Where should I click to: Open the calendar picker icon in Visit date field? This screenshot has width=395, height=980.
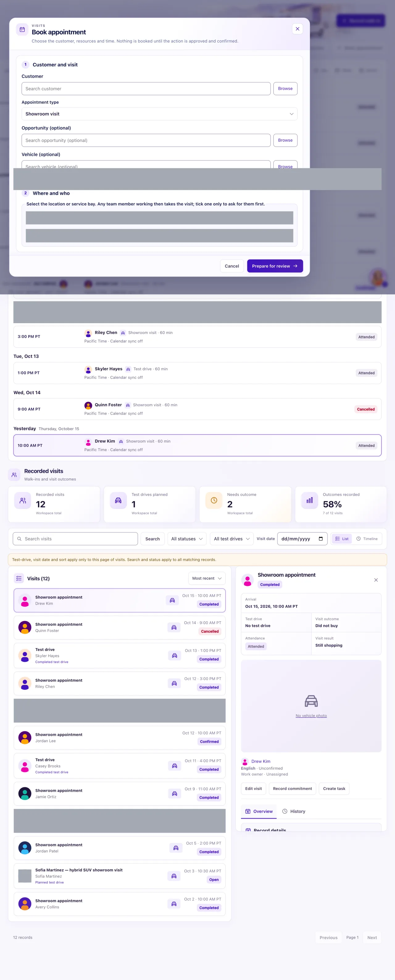click(321, 539)
